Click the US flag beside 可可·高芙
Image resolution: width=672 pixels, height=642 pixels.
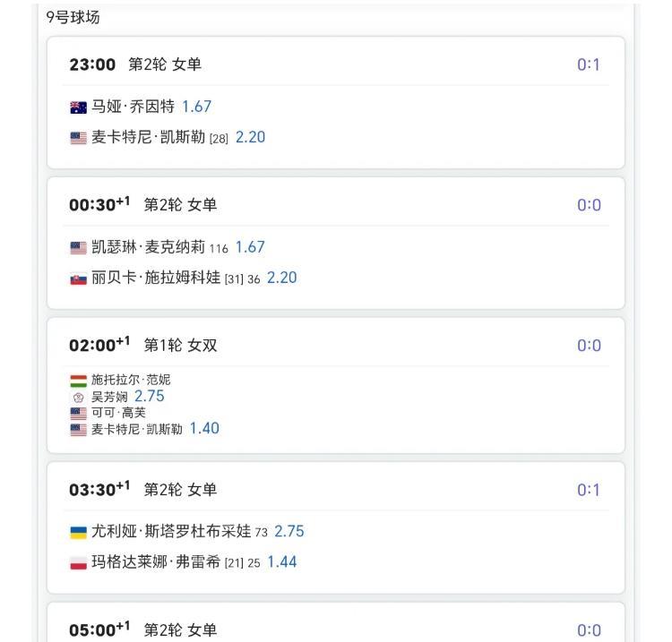pos(78,413)
